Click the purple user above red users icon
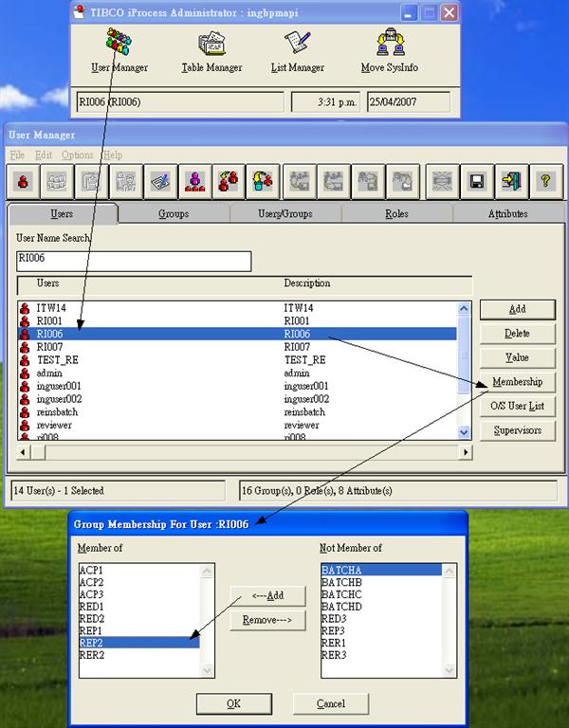Screen dimensions: 569x728 tap(194, 181)
